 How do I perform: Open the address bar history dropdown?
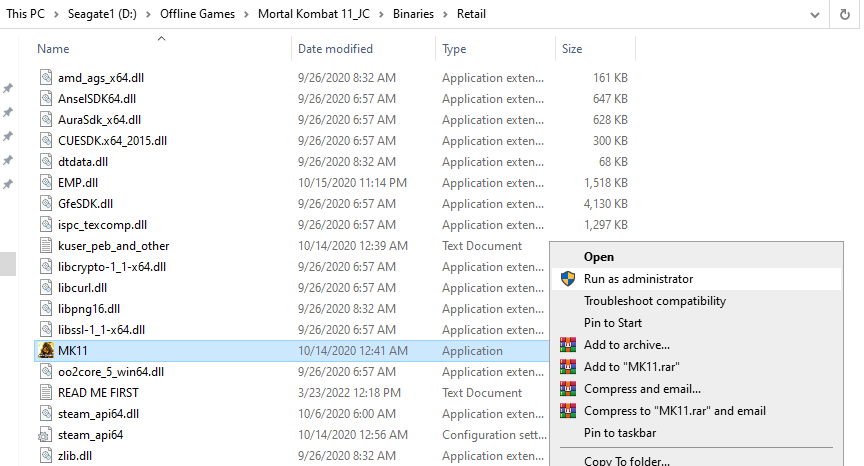pos(815,15)
